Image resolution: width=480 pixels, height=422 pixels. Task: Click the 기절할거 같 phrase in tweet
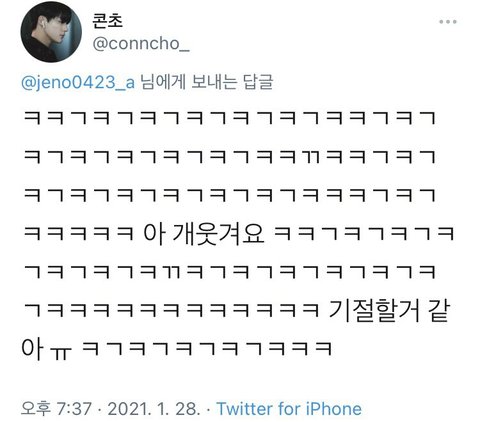(389, 311)
